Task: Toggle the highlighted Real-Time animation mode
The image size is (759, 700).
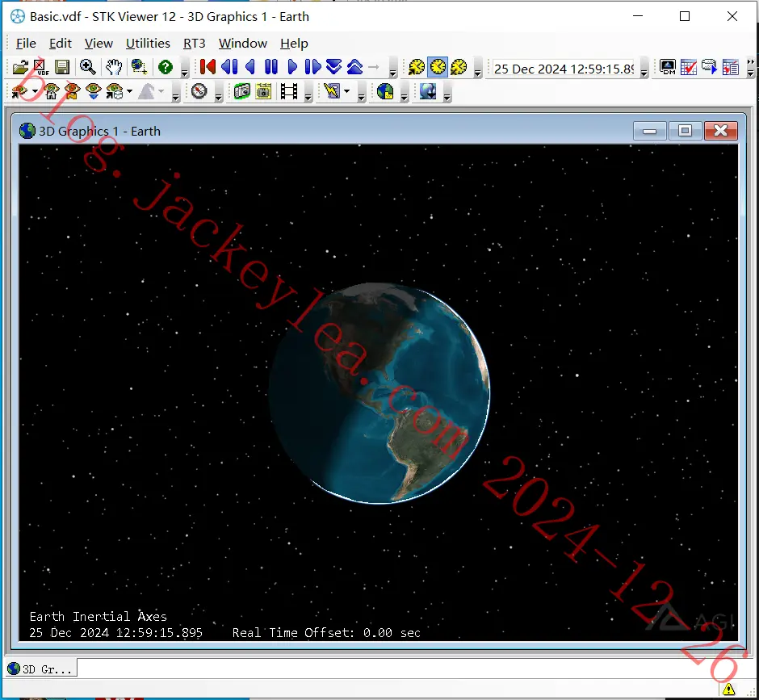Action: click(438, 67)
